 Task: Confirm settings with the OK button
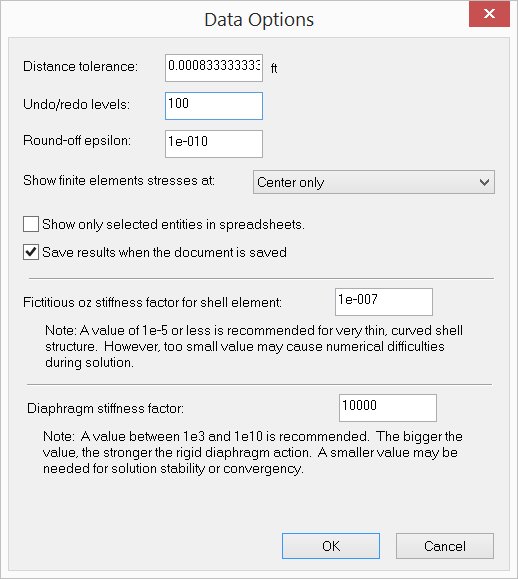click(331, 546)
